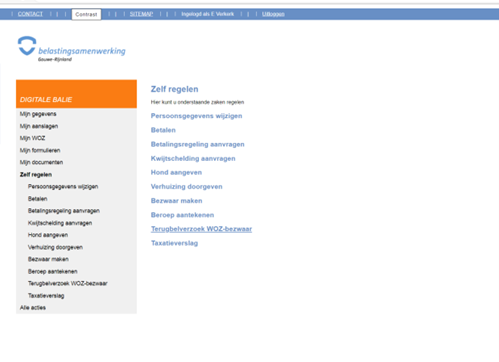Select sidebar item Taxatieverslag

pyautogui.click(x=46, y=296)
